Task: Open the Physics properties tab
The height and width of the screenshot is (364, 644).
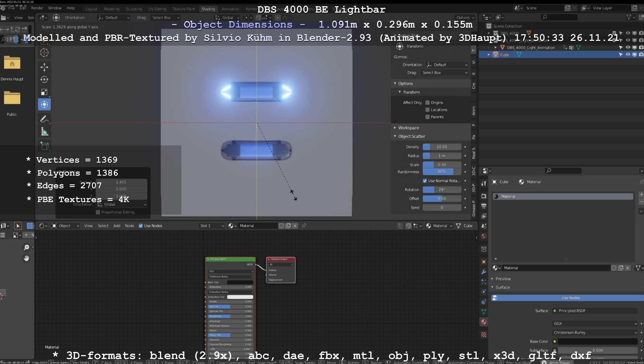Action: tap(484, 292)
